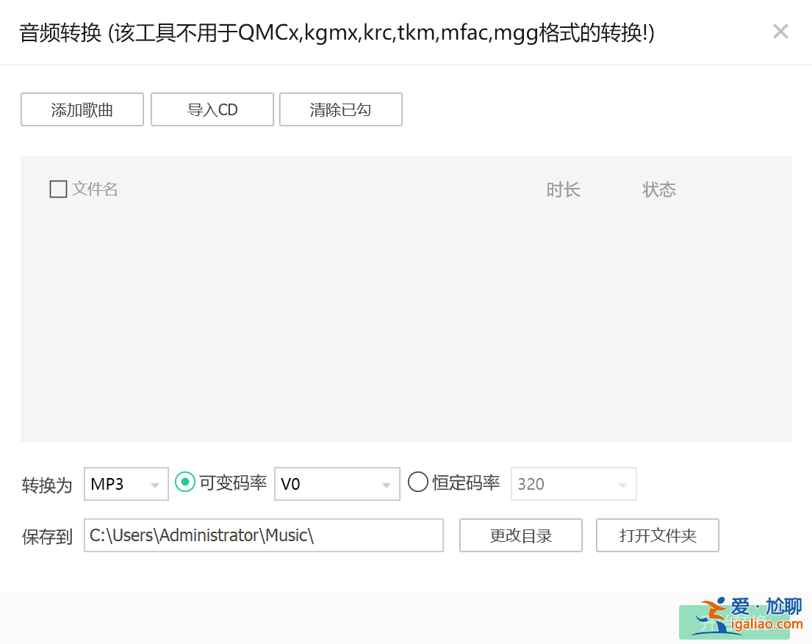Screen dimensions: 812x644
Task: Expand the V0 quality dropdown arrow
Action: (x=387, y=485)
